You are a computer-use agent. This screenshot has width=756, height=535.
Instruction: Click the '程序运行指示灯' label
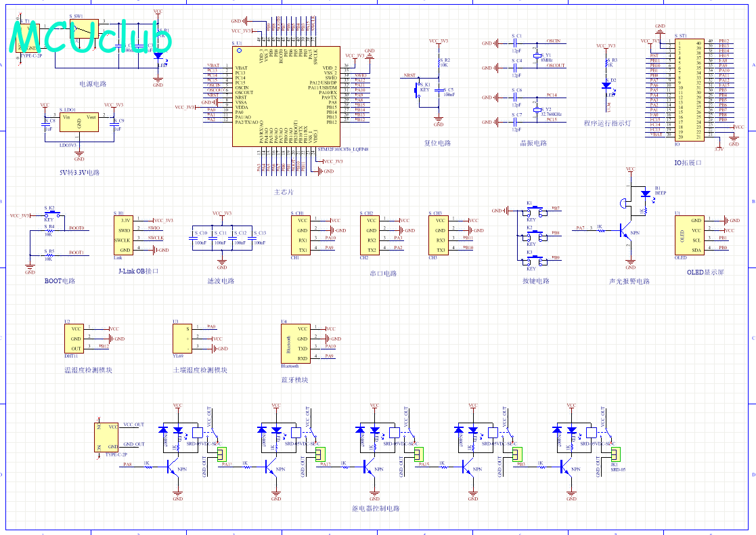point(607,123)
